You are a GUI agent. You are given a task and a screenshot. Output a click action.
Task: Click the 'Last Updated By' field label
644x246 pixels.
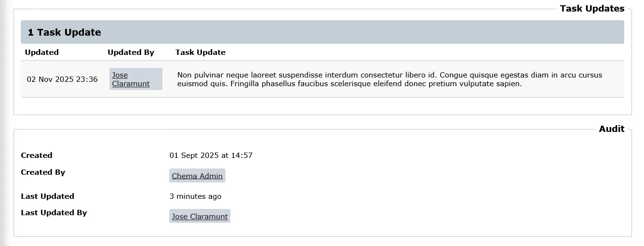[x=54, y=213]
